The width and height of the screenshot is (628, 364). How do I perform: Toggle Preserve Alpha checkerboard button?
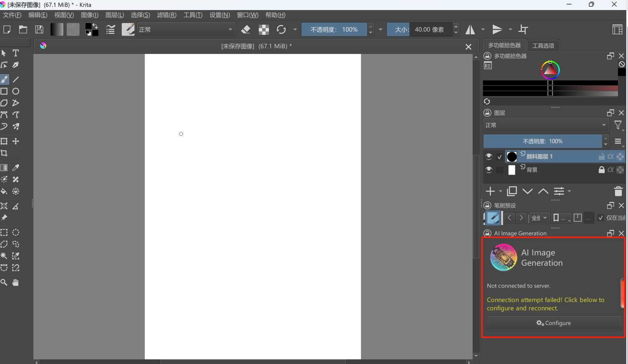(x=264, y=29)
